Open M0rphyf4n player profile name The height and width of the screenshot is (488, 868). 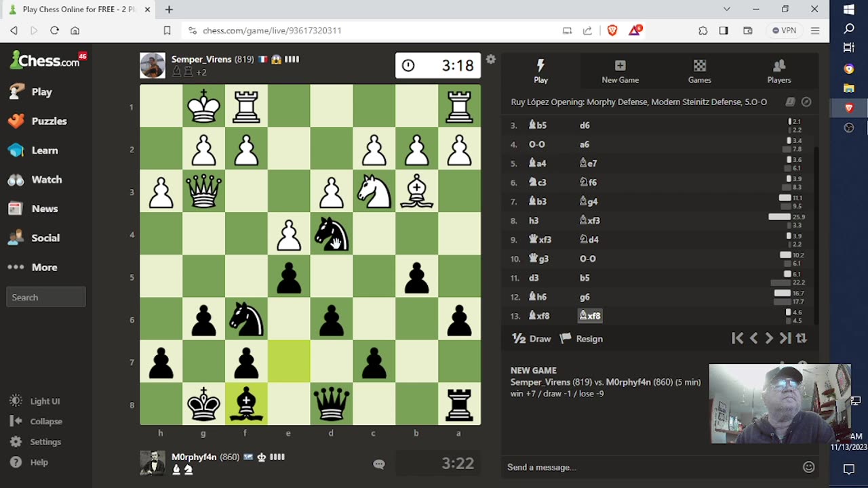coord(194,457)
